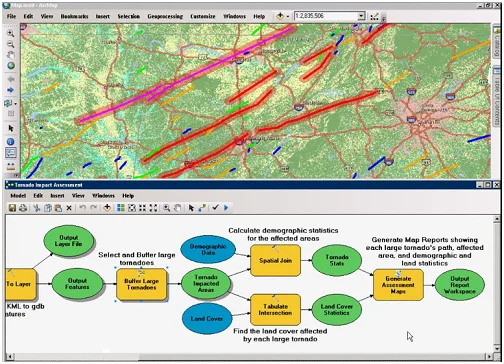Click the horizontal scrollbar left arrow
This screenshot has width=504, height=364.
click(x=10, y=357)
